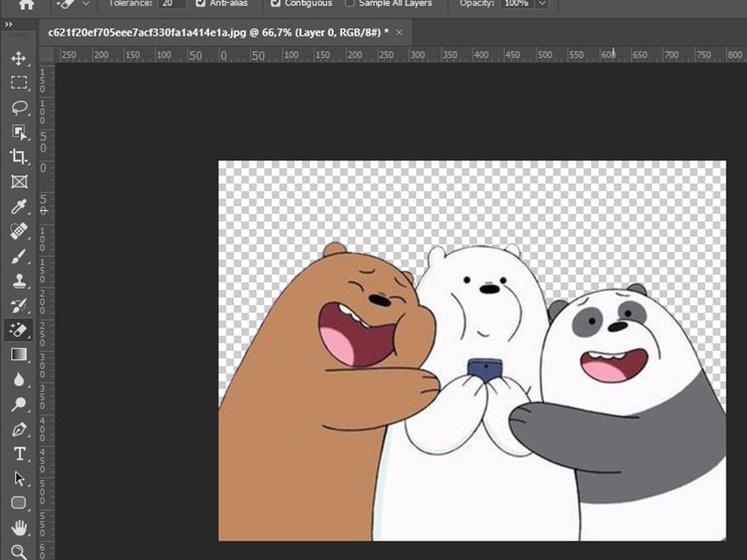Select the Rectangular Marquee tool
The image size is (747, 560).
click(x=19, y=83)
